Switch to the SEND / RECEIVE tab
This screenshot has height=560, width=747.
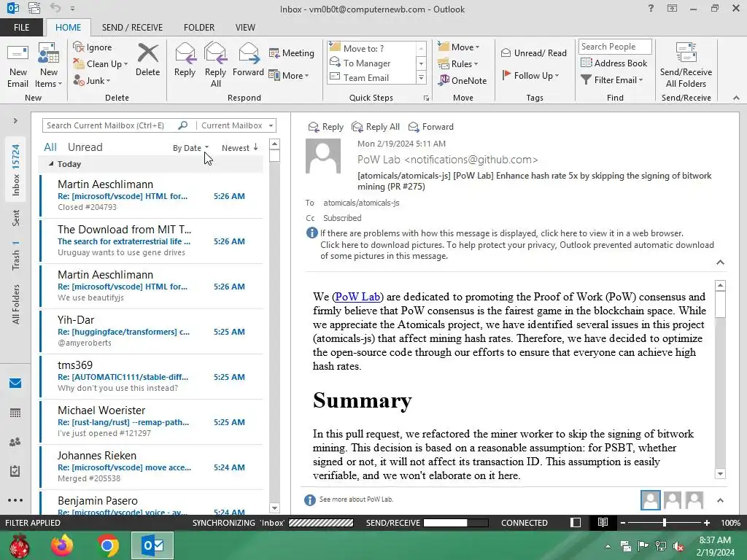point(132,27)
